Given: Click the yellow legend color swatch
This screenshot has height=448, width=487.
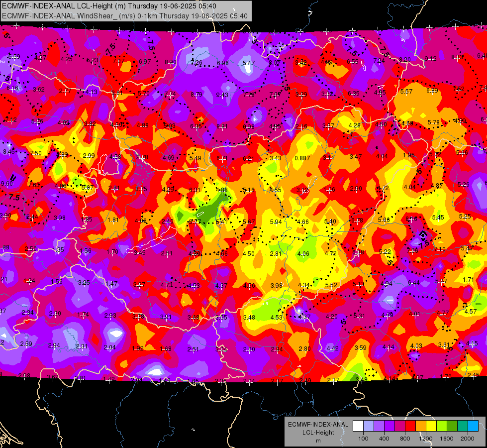Looking at the screenshot, I should tap(431, 426).
